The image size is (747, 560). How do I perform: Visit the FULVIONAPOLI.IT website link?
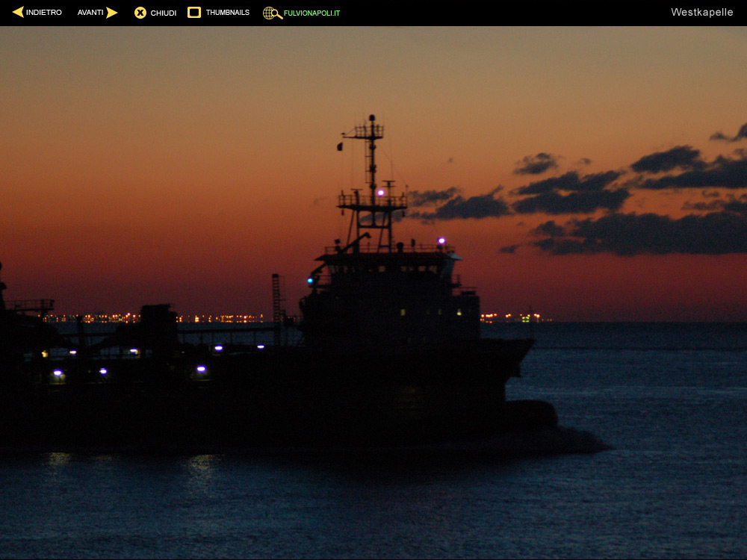click(312, 13)
